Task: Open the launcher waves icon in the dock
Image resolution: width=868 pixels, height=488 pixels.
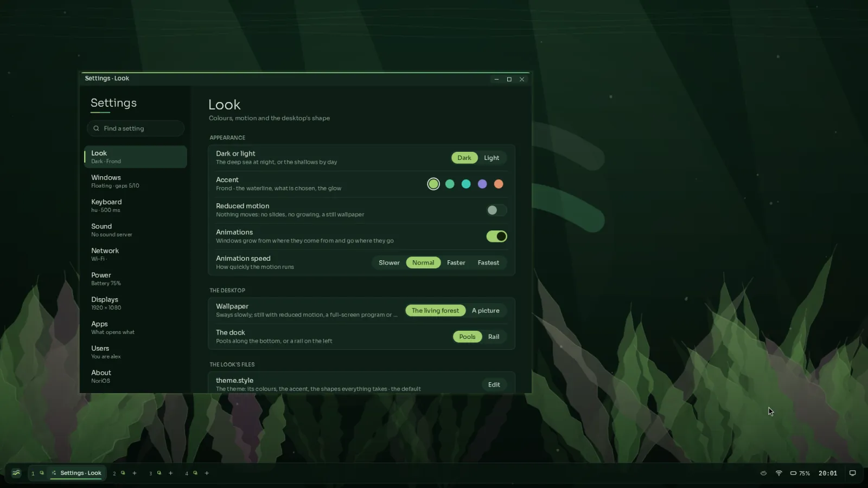Action: (x=16, y=473)
